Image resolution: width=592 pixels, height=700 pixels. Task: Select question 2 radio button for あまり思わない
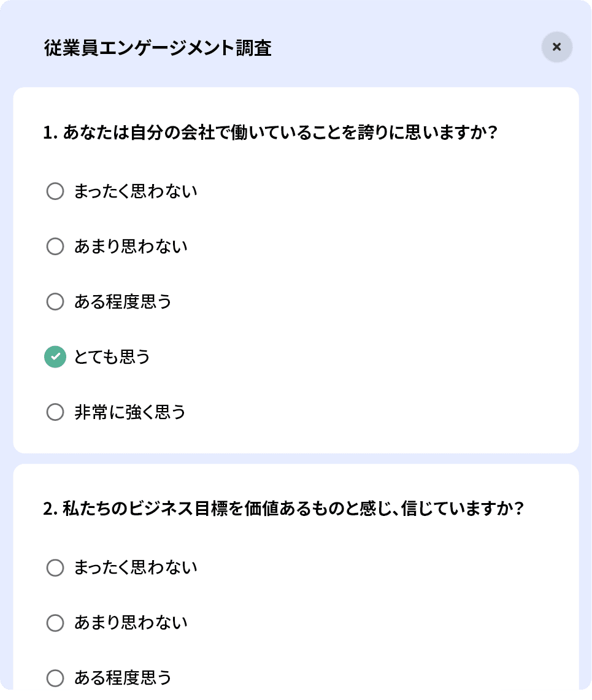pos(55,623)
